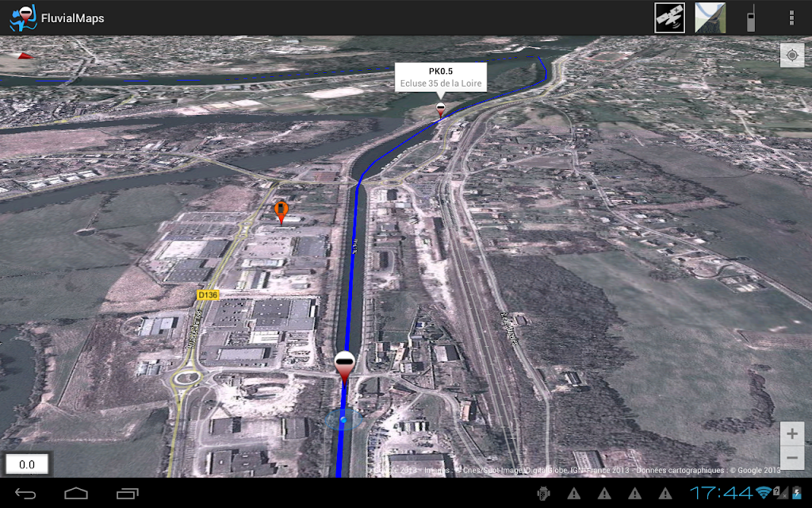Viewport: 812px width, 508px height.
Task: Open the 17:44 clock in status bar
Action: click(721, 492)
